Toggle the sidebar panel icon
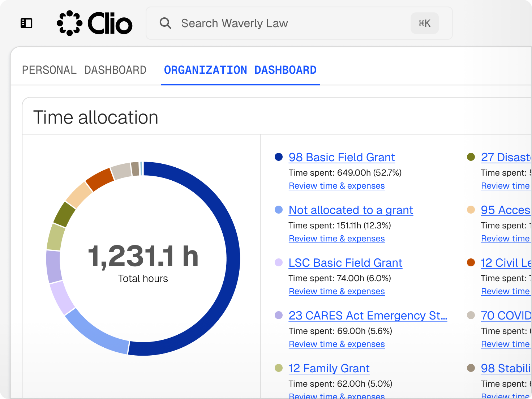This screenshot has width=532, height=399. [26, 23]
